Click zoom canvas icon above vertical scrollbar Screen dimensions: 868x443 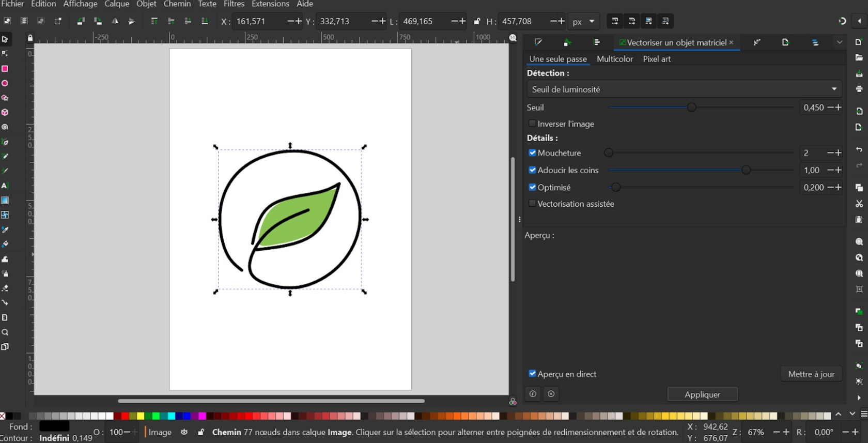pyautogui.click(x=513, y=38)
